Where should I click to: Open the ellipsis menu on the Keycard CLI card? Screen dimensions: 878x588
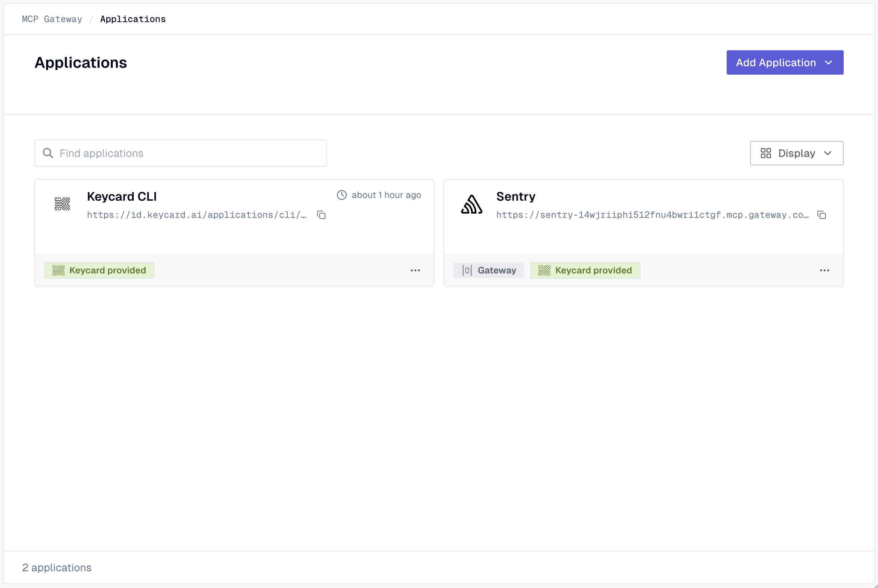415,270
